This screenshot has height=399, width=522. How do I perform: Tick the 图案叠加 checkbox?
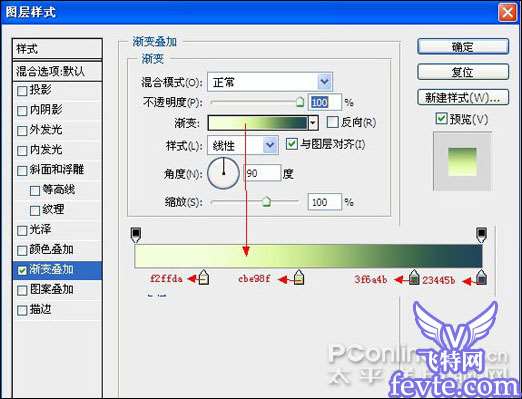pos(22,290)
